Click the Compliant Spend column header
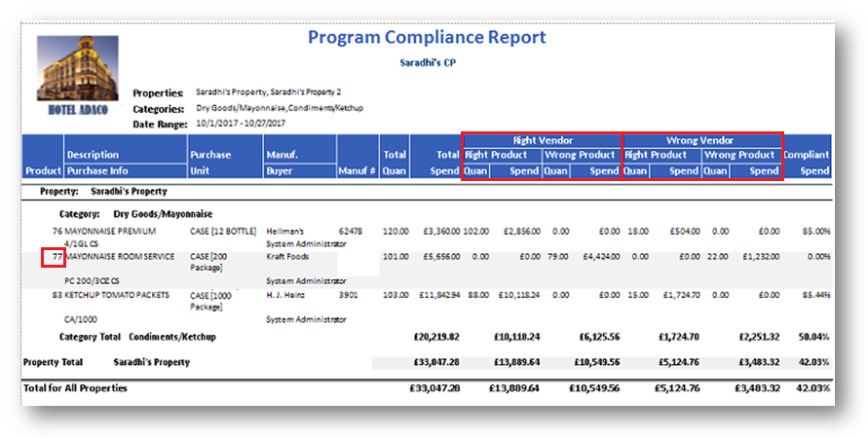 (x=807, y=163)
